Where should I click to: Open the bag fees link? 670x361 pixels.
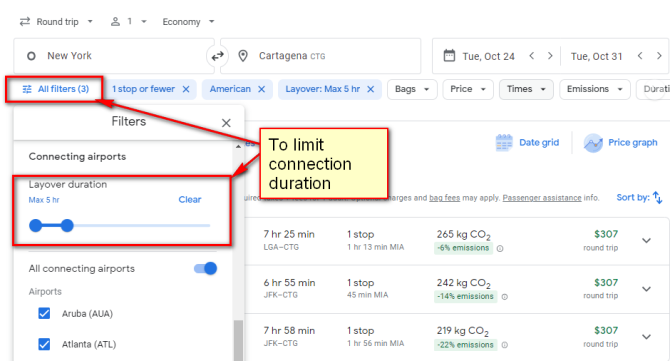click(444, 198)
